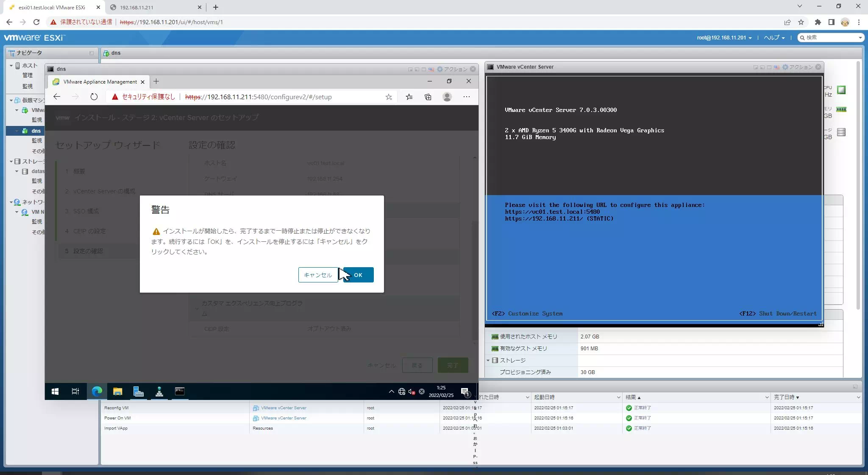
Task: Open the ヘルプ dropdown in ESXi header
Action: [x=774, y=38]
